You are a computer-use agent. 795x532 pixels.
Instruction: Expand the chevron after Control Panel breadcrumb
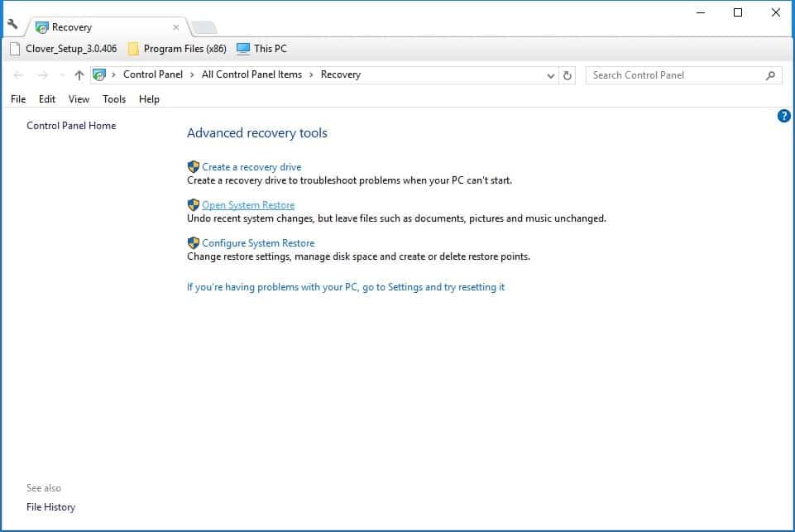(192, 75)
